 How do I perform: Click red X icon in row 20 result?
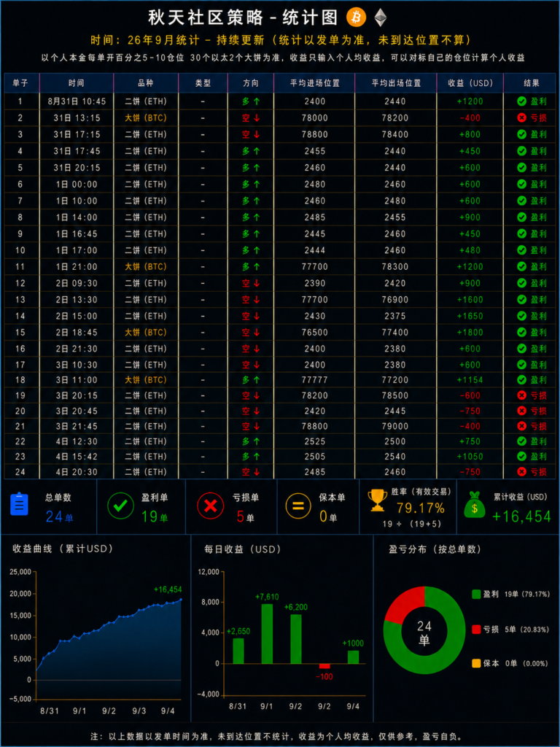(x=521, y=411)
